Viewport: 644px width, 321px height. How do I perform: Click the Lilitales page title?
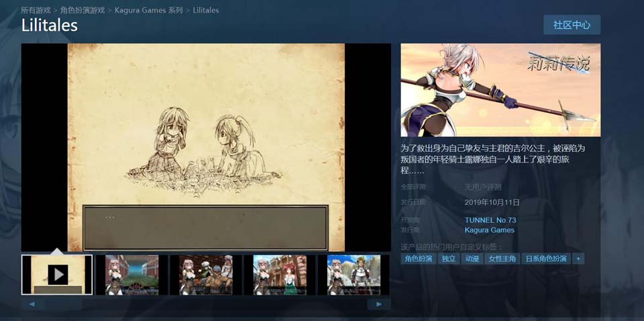tap(49, 26)
